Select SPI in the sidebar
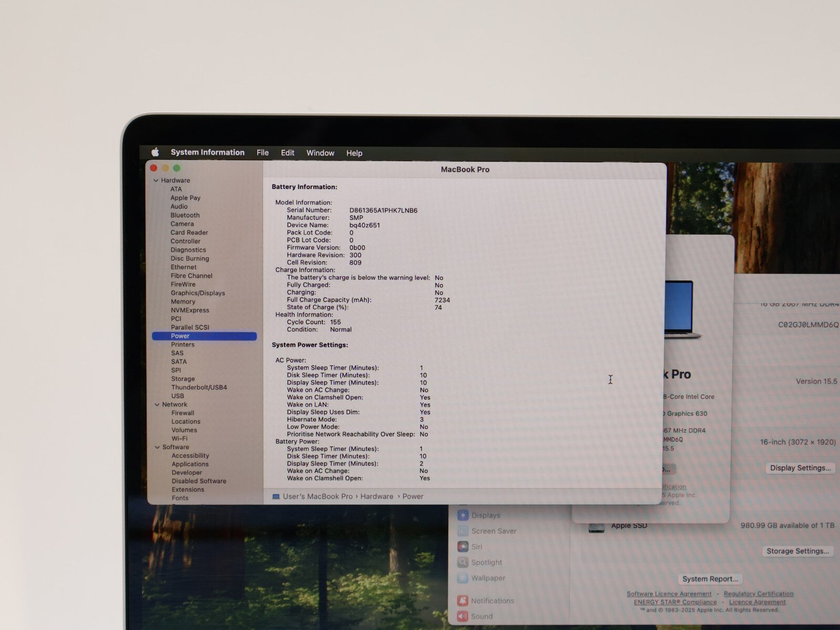This screenshot has width=840, height=630. pyautogui.click(x=176, y=370)
